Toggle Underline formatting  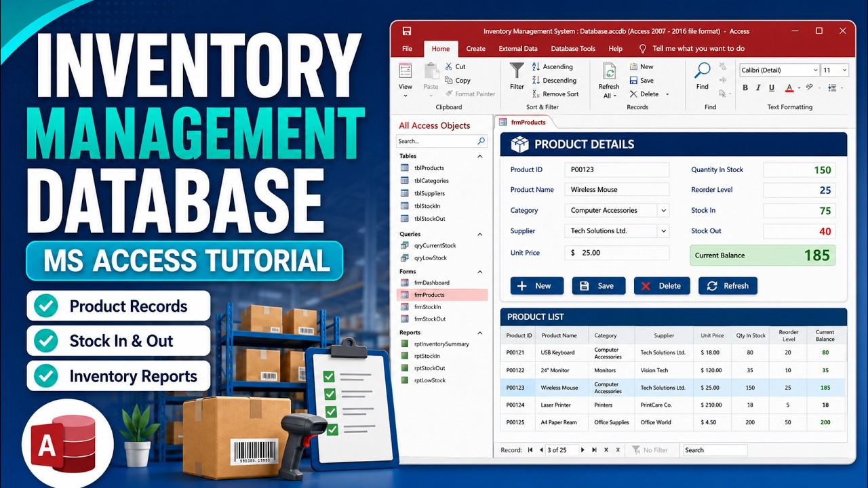[x=772, y=87]
